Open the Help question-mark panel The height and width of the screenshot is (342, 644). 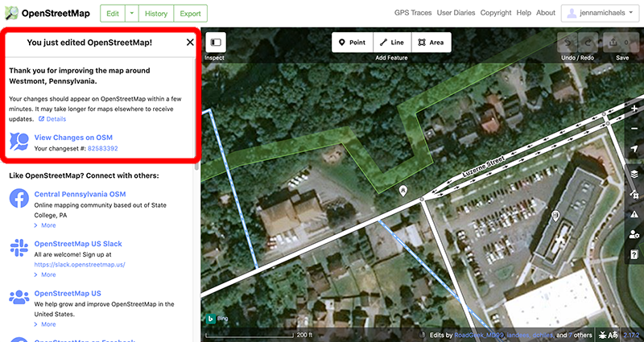click(x=634, y=254)
